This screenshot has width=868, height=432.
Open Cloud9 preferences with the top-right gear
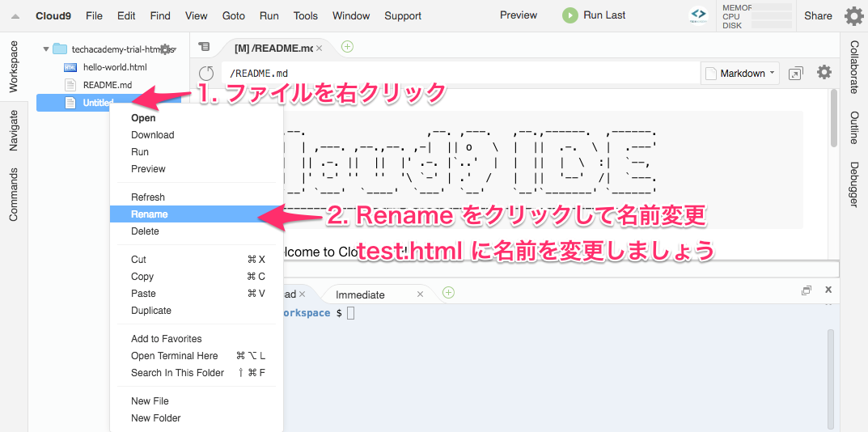click(853, 16)
